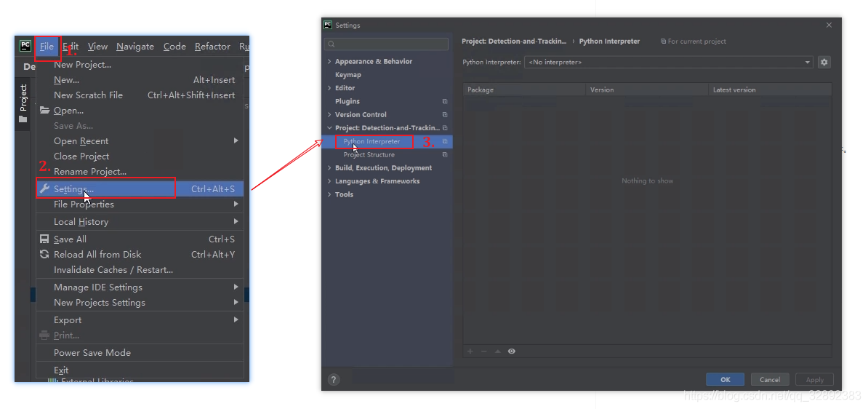Expand New Projects Settings submenu
The height and width of the screenshot is (409, 868).
tap(140, 303)
